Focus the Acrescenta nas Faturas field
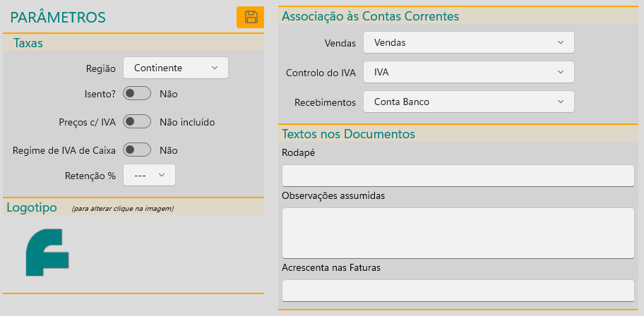The width and height of the screenshot is (644, 316). click(458, 291)
